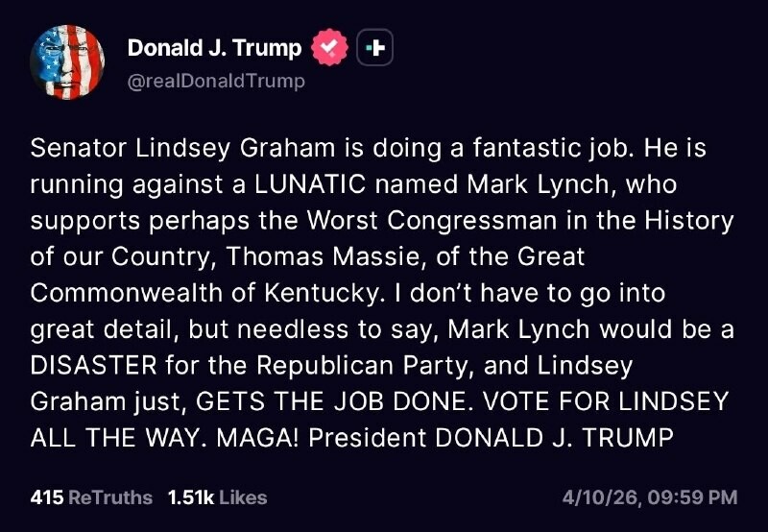The width and height of the screenshot is (768, 532).
Task: View the 1.51k Likes count
Action: pos(190,497)
